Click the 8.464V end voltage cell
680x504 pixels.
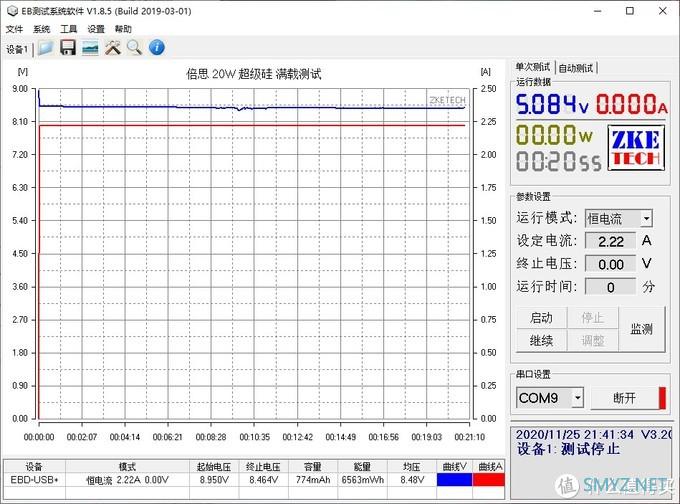click(263, 480)
